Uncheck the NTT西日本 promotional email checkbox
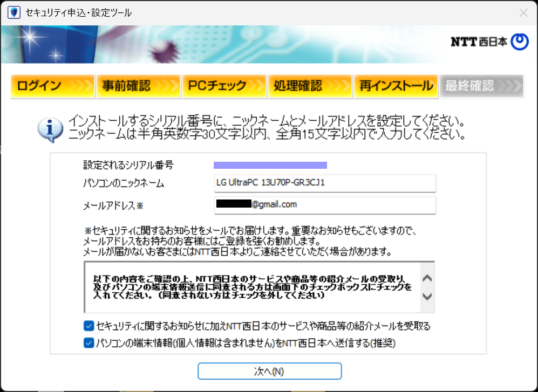Screen dimensions: 538x392 point(88,326)
